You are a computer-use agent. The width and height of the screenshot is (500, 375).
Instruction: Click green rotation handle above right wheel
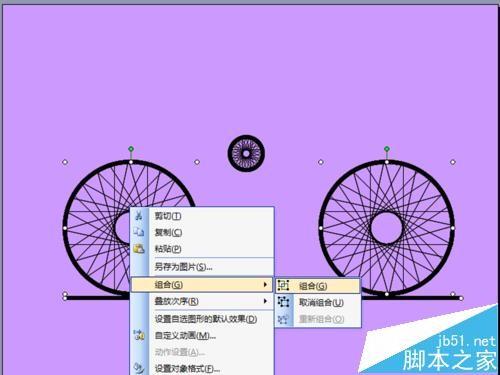pos(387,149)
